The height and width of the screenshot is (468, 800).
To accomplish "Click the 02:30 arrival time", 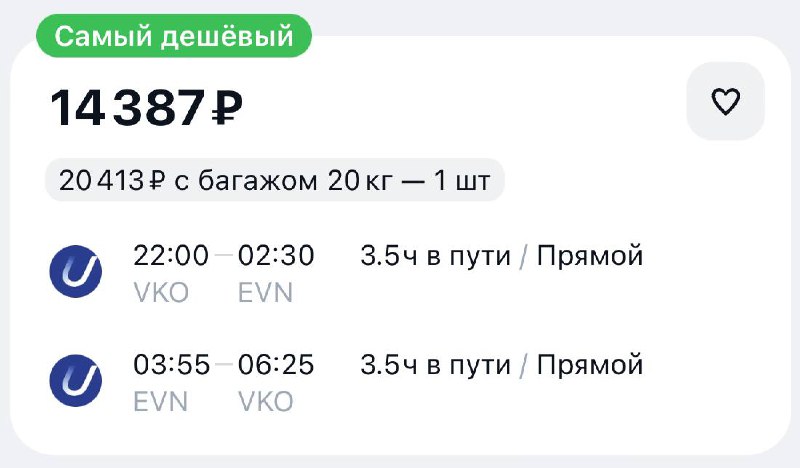I will [x=276, y=257].
